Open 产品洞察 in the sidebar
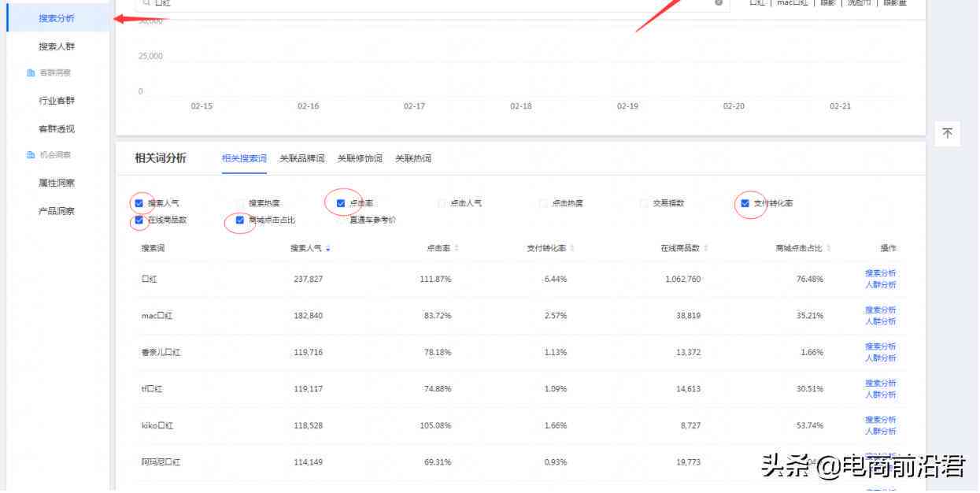Screen dimensions: 980x493 57,211
